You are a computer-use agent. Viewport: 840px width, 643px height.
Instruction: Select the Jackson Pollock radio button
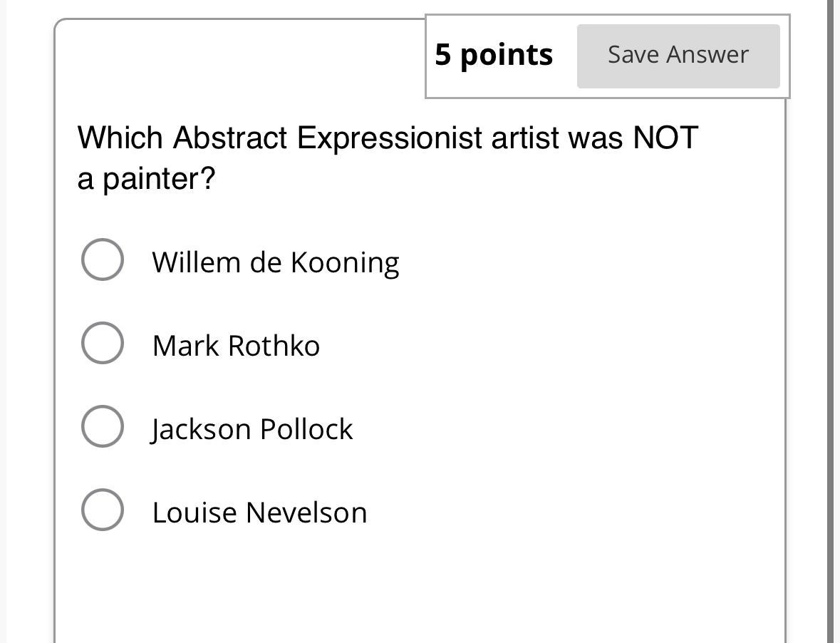pos(102,426)
